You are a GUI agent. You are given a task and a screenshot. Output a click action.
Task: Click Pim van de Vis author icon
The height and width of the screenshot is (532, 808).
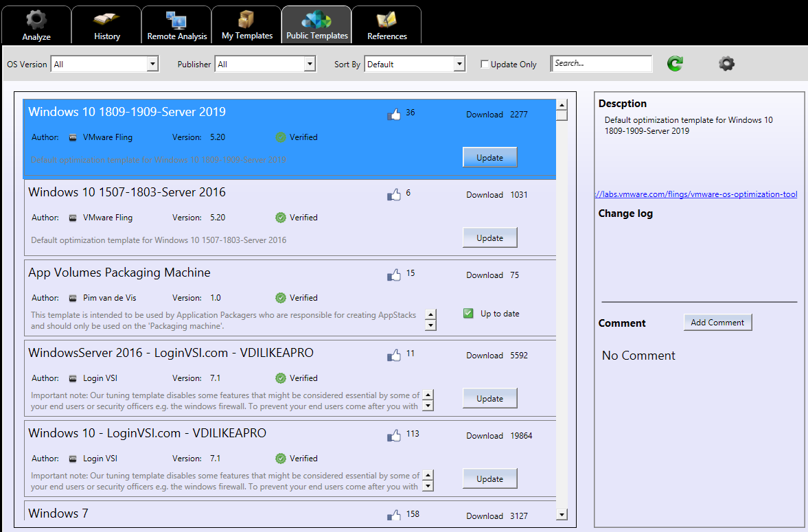click(73, 298)
